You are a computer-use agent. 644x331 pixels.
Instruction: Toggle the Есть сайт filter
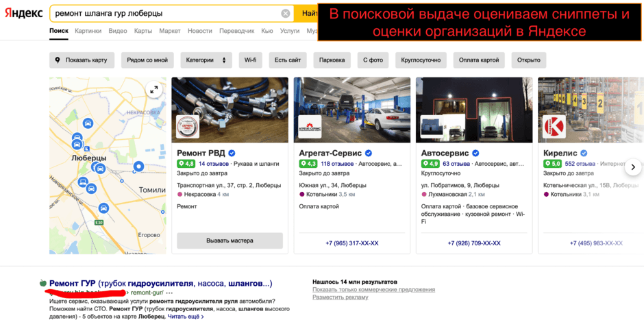click(288, 60)
